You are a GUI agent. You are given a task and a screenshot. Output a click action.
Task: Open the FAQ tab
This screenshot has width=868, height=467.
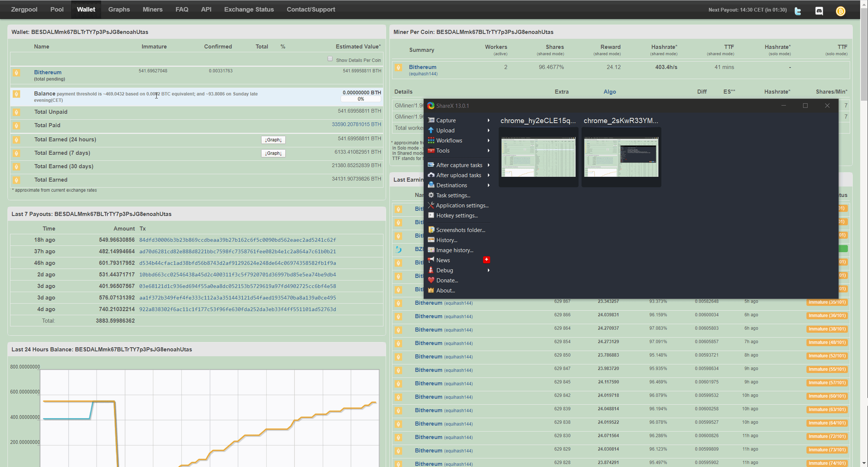[182, 9]
